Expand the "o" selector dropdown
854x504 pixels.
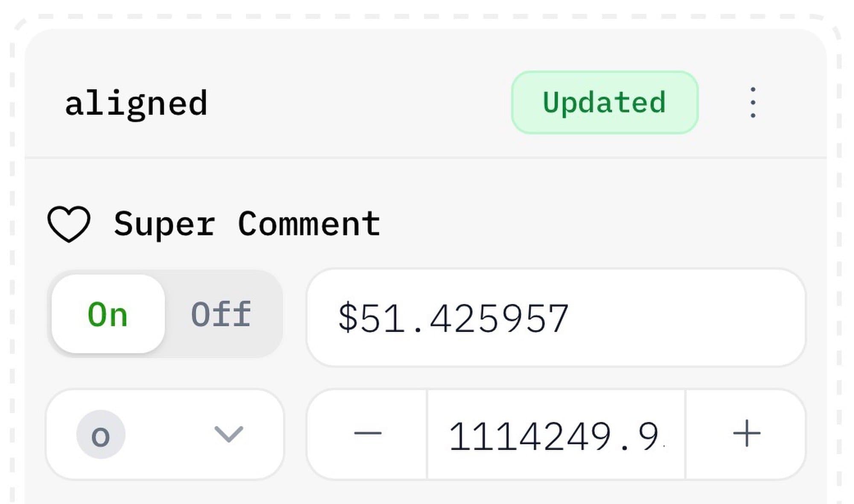[x=165, y=434]
